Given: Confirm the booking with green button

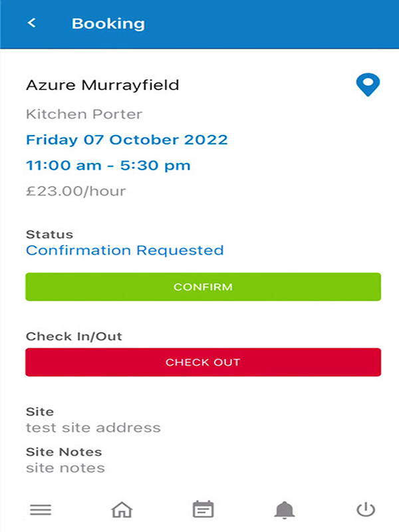Looking at the screenshot, I should pyautogui.click(x=203, y=287).
